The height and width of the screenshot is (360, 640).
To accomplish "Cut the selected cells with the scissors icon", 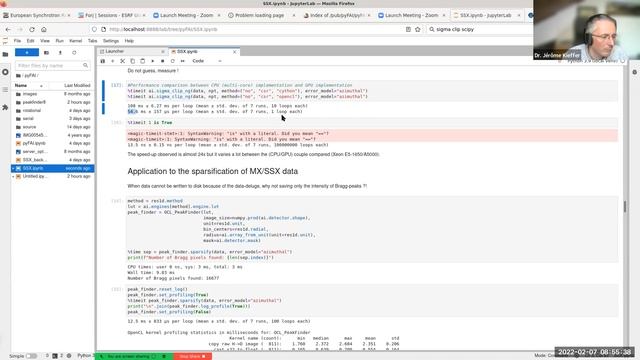I will (122, 61).
